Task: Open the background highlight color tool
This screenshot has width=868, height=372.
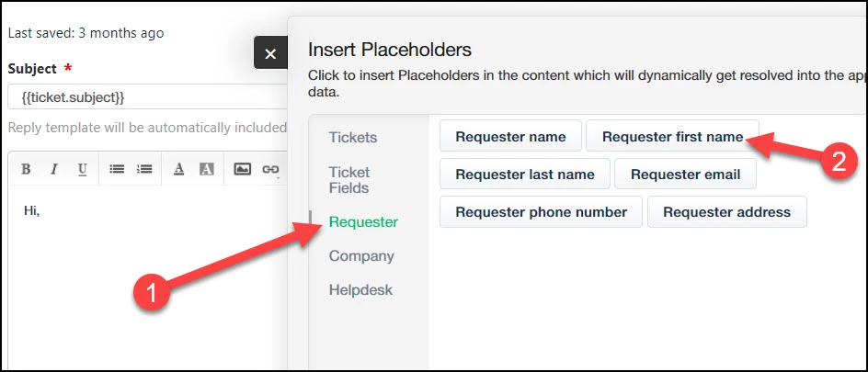Action: (x=207, y=169)
